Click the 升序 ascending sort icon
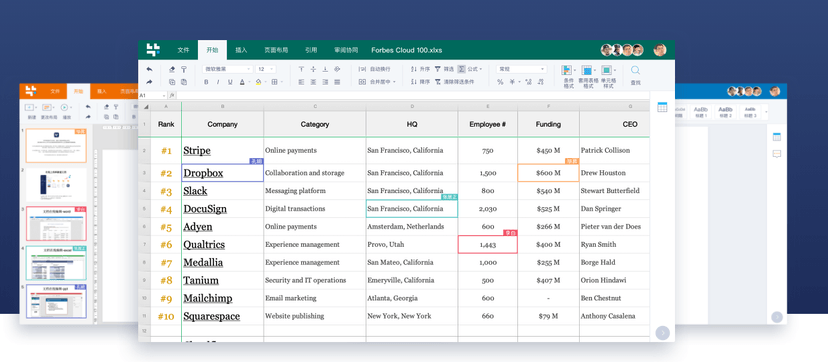Screen dimensions: 828x362 [x=413, y=69]
